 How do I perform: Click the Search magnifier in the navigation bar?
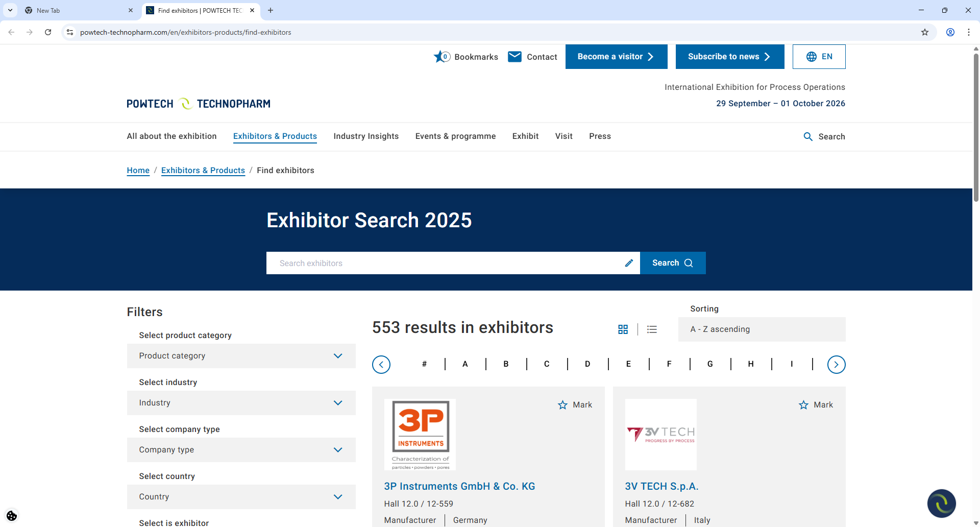tap(808, 136)
